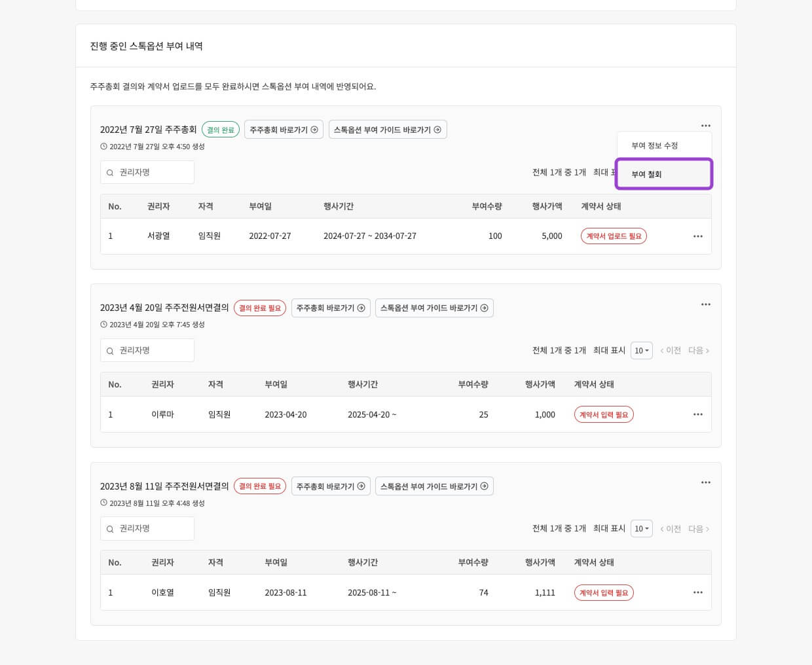Click 주주총회 바로가기 in the 2022년 7월 27일 card
The height and width of the screenshot is (665, 812).
pos(284,129)
